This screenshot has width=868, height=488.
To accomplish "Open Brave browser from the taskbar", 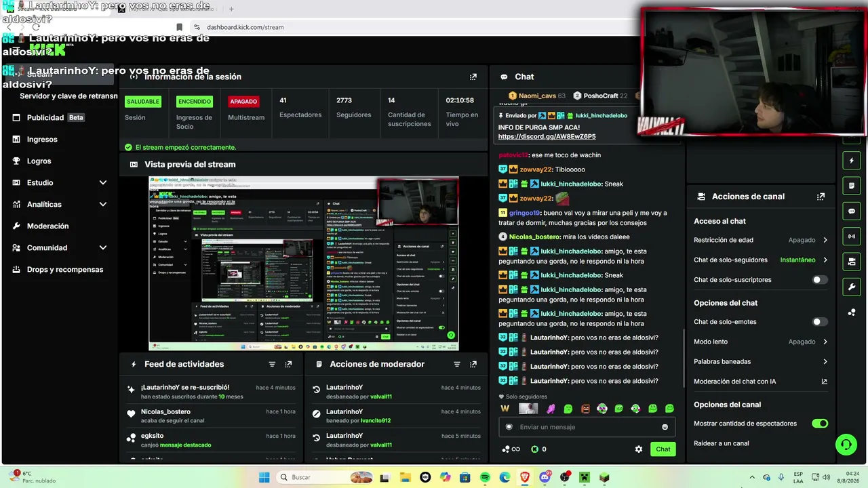I will point(525,477).
